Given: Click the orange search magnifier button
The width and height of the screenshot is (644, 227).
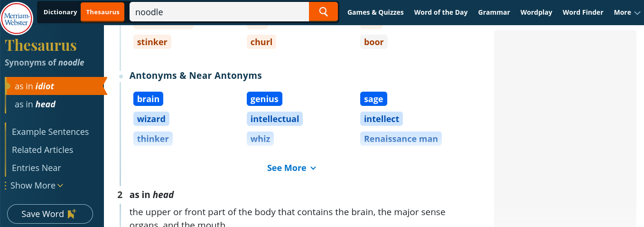Looking at the screenshot, I should (x=323, y=12).
